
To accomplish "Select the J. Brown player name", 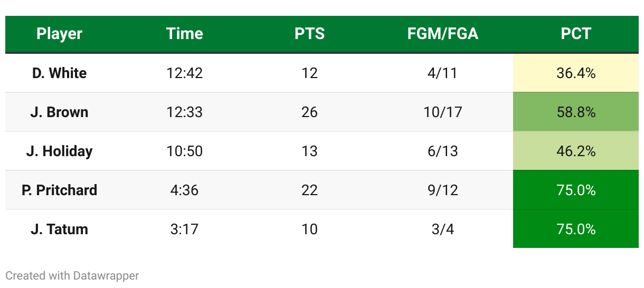I will tap(59, 112).
